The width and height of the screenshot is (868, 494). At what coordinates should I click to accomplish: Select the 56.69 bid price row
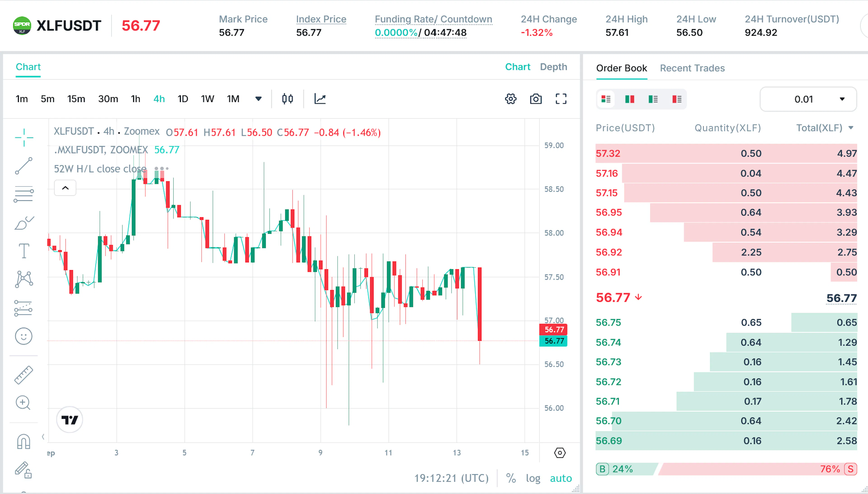pyautogui.click(x=726, y=441)
